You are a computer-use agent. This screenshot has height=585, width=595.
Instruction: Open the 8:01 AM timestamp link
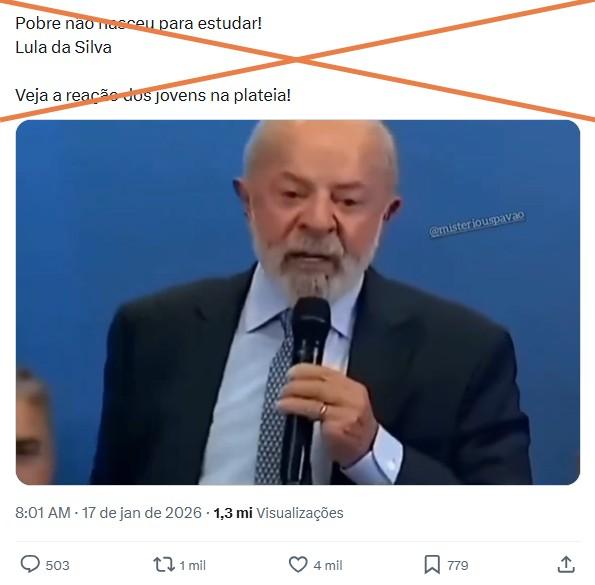pos(42,513)
